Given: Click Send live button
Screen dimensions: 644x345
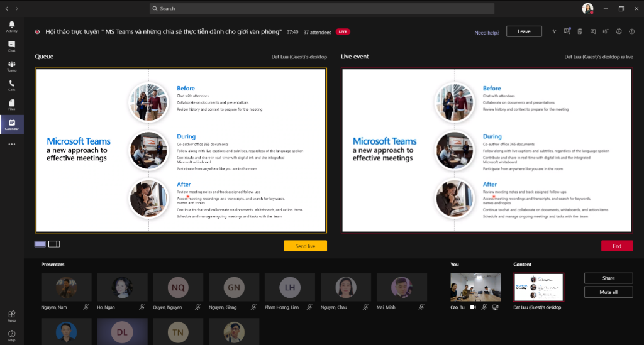Looking at the screenshot, I should coord(305,246).
